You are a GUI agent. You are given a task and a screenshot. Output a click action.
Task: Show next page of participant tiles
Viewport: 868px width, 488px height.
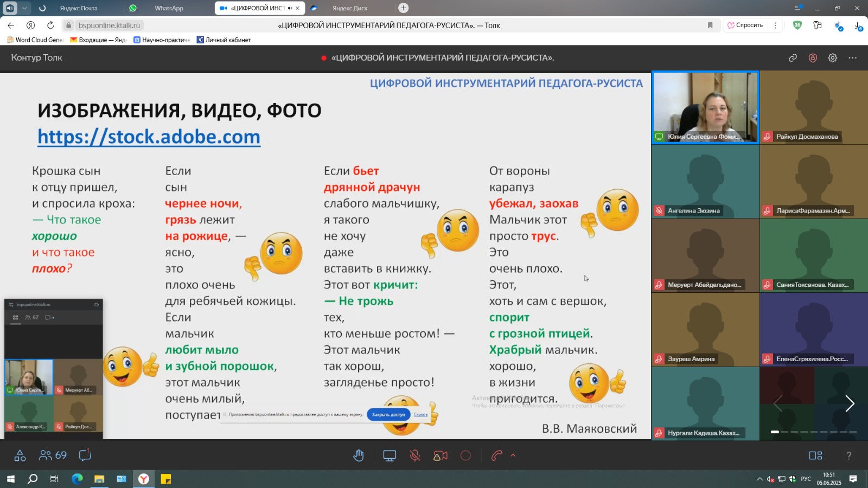coord(850,403)
